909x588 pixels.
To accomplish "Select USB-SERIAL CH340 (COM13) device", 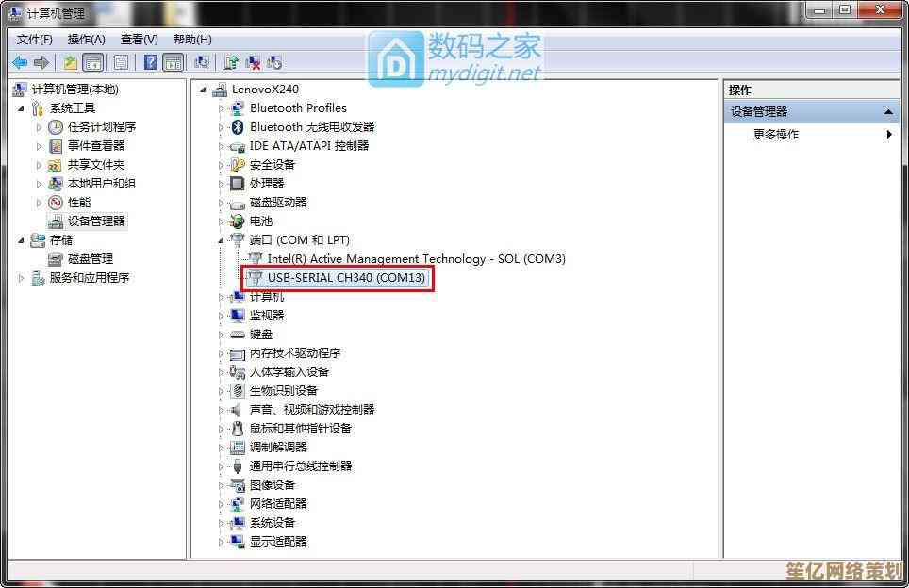I will 345,277.
